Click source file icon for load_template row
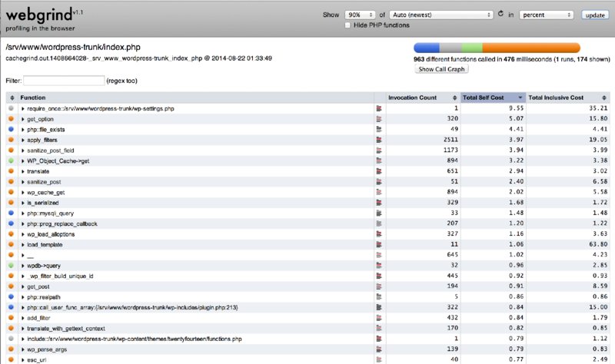The height and width of the screenshot is (364, 615). pos(378,244)
